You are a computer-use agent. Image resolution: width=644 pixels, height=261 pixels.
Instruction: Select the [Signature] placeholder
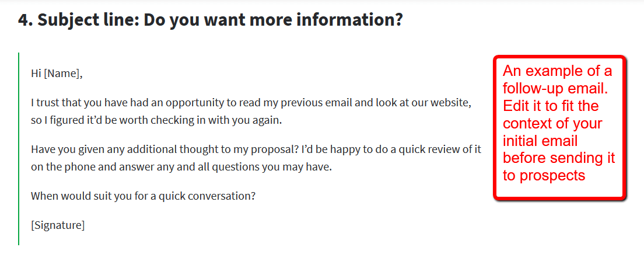58,225
